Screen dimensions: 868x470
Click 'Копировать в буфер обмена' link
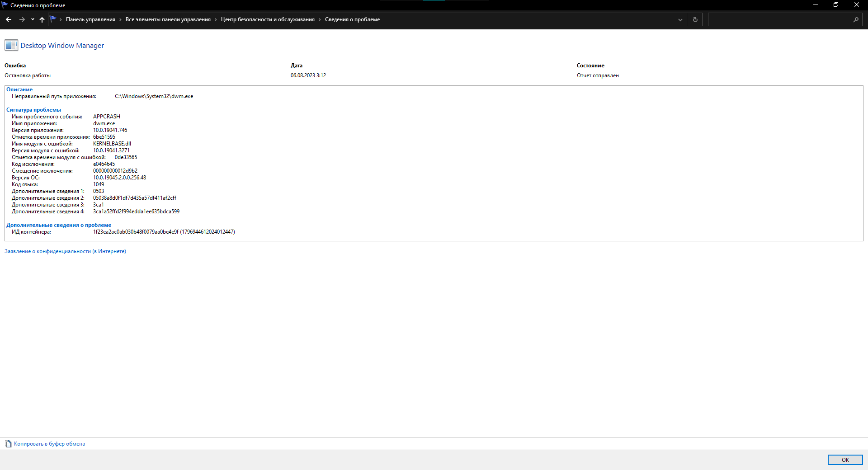pos(49,444)
